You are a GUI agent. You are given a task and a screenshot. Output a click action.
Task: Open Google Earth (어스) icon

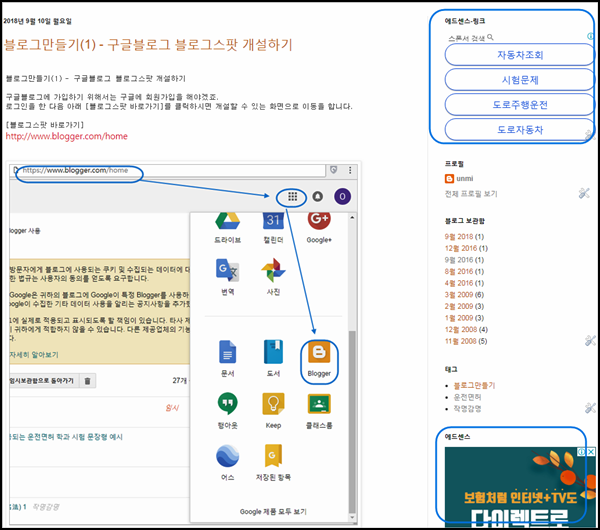click(x=227, y=456)
